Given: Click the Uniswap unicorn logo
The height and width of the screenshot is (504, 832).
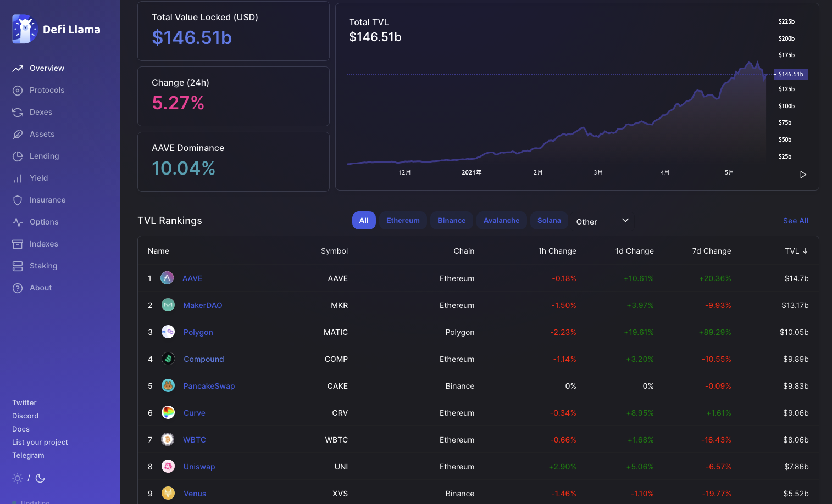Looking at the screenshot, I should coord(168,466).
